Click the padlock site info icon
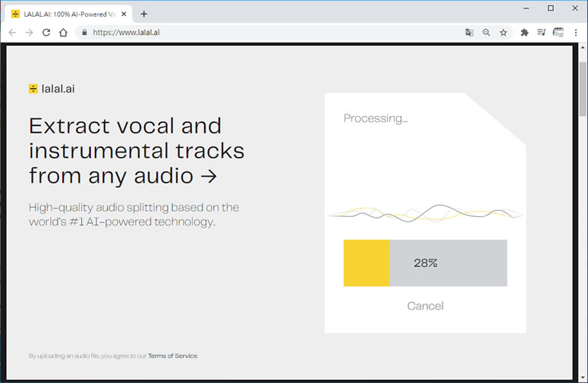 (84, 33)
